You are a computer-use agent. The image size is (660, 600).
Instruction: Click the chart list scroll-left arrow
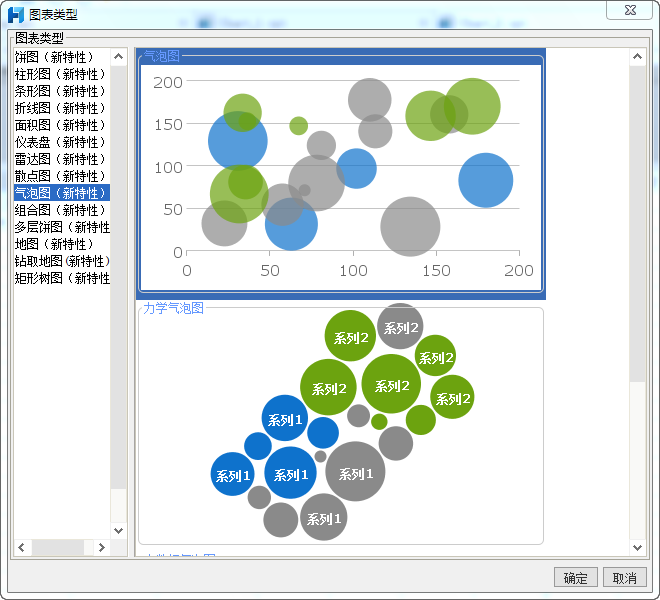pyautogui.click(x=21, y=547)
